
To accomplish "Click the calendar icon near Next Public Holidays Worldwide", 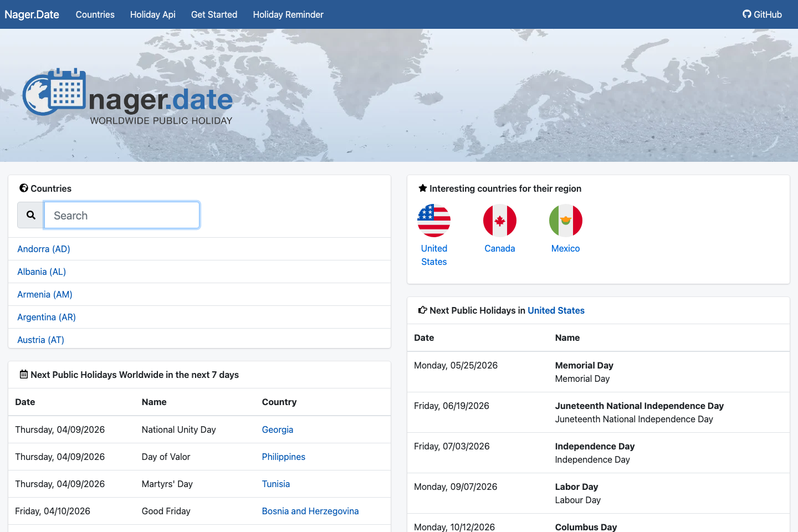I will 23,374.
